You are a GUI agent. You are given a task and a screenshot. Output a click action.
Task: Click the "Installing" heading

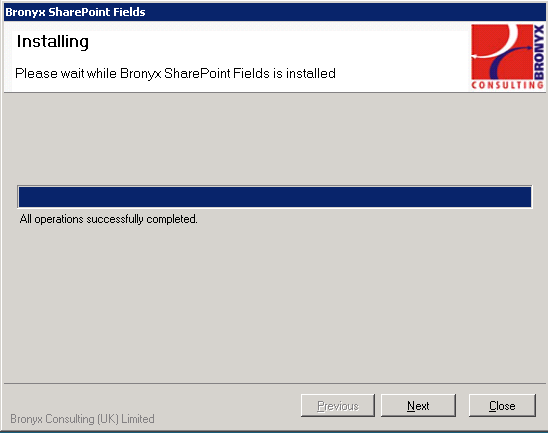(53, 41)
